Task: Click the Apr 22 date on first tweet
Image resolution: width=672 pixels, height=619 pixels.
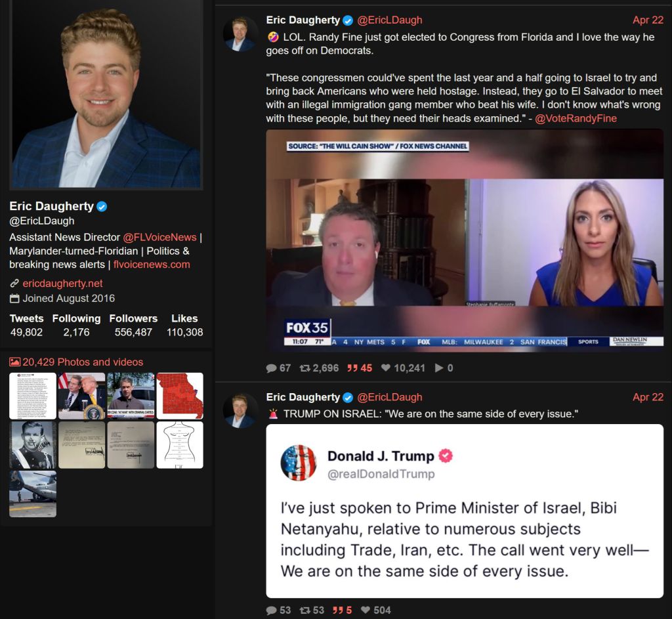Action: click(648, 20)
